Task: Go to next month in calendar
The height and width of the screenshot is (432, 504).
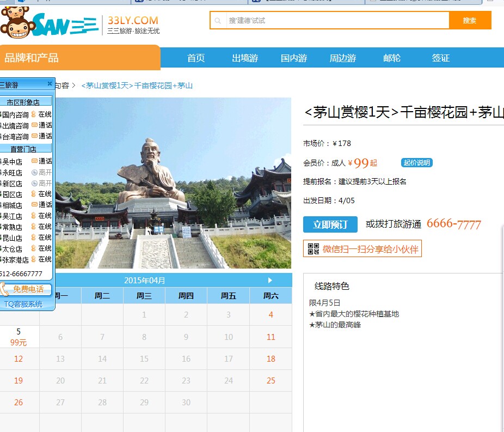Action: tap(270, 281)
